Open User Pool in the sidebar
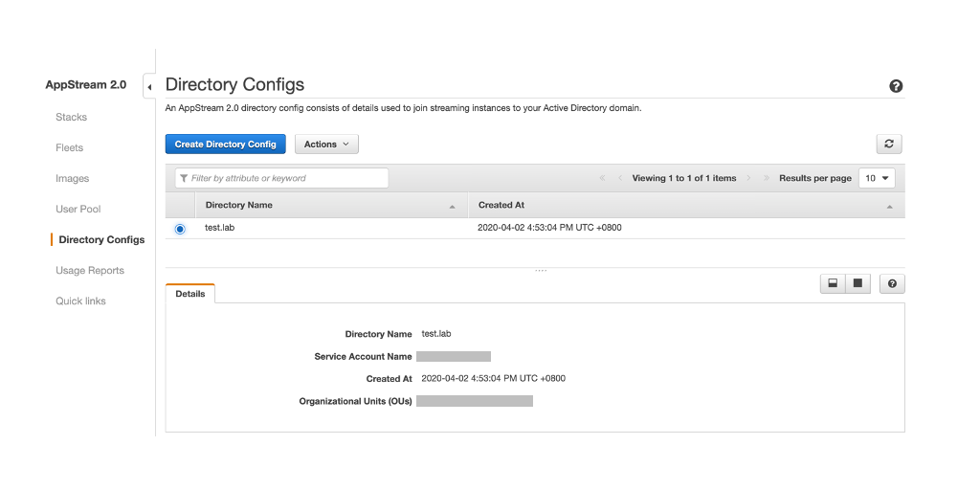980x490 pixels. [78, 209]
